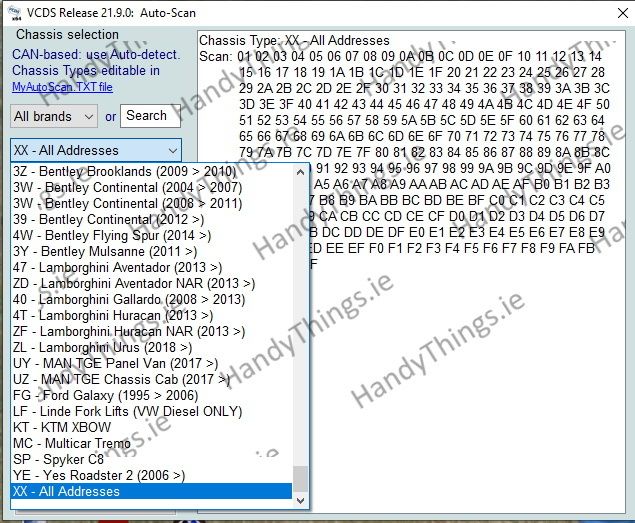This screenshot has width=635, height=523.
Task: Choose ZF - Lamborghini Huracan NAR entry
Action: click(151, 331)
